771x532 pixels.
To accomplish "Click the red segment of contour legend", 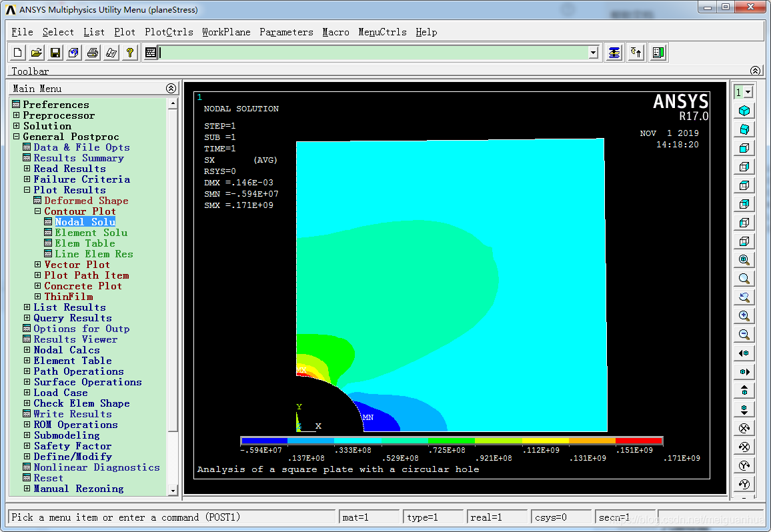I will [x=638, y=441].
